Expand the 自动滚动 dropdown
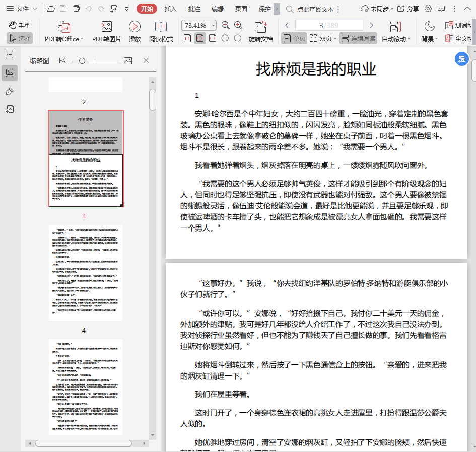 (396, 39)
